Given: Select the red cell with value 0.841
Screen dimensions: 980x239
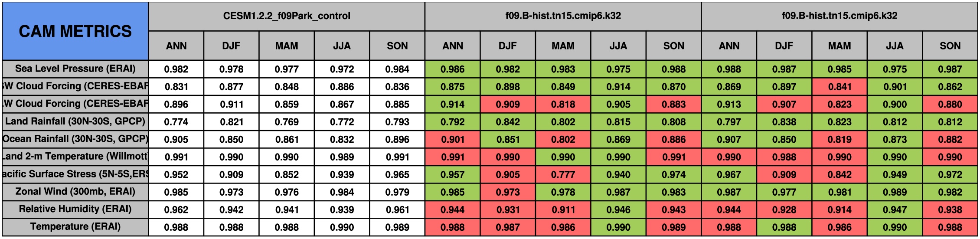Looking at the screenshot, I should pyautogui.click(x=839, y=87).
